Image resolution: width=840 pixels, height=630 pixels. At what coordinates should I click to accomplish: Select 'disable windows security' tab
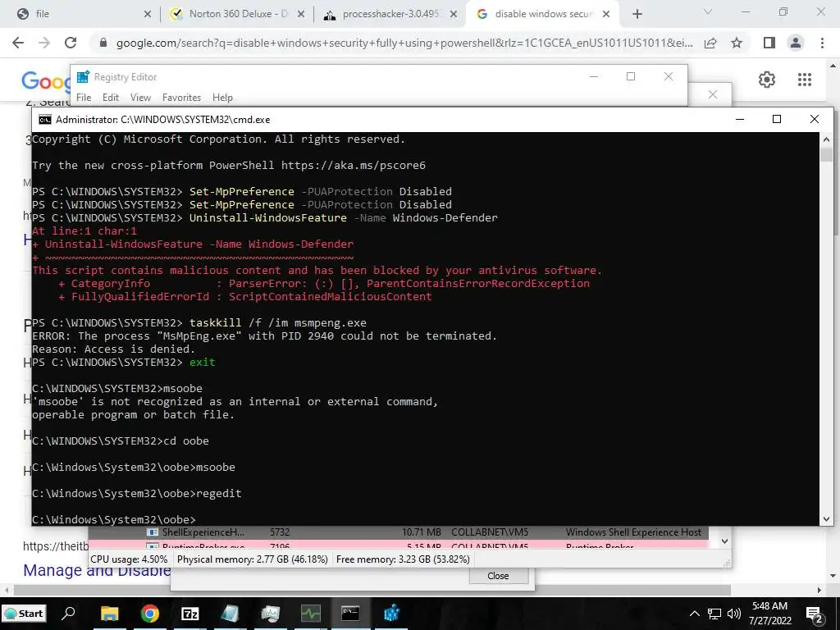[542, 14]
